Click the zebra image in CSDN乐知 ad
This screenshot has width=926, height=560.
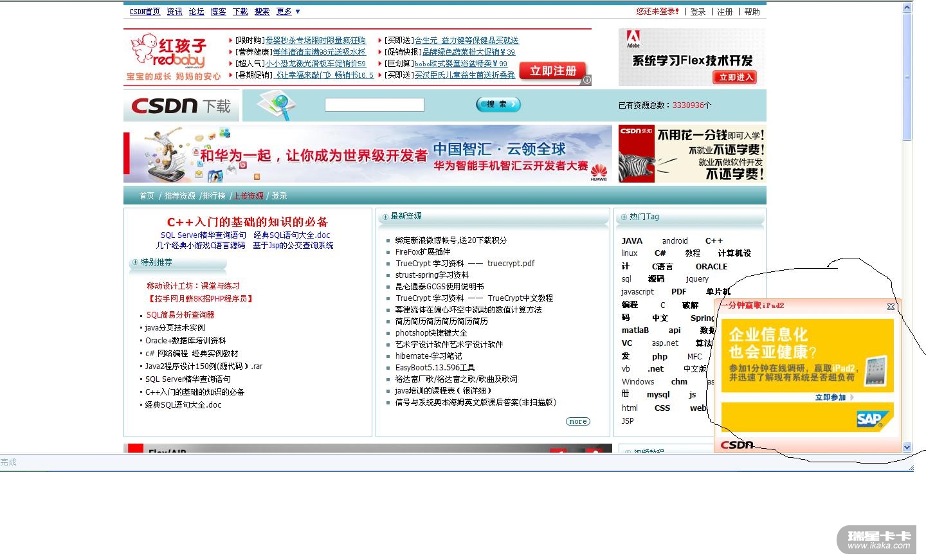pos(636,167)
